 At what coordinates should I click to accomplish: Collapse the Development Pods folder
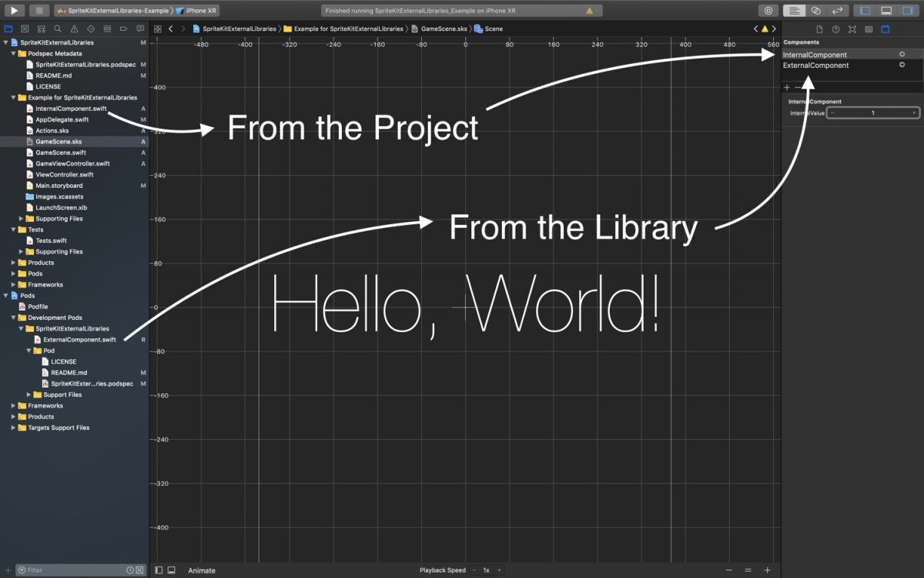(x=14, y=318)
